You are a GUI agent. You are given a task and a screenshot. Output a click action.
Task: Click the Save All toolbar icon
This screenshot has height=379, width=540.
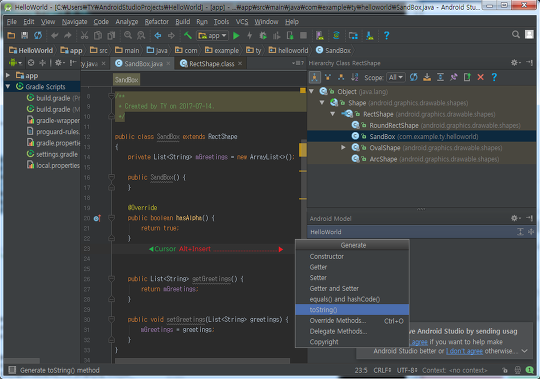tap(24, 35)
